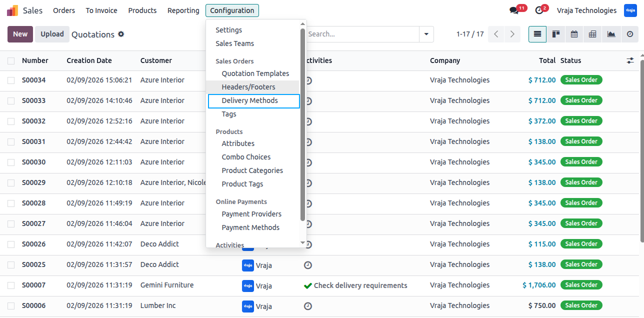
Task: Choose Payment Providers menu entry
Action: (251, 214)
